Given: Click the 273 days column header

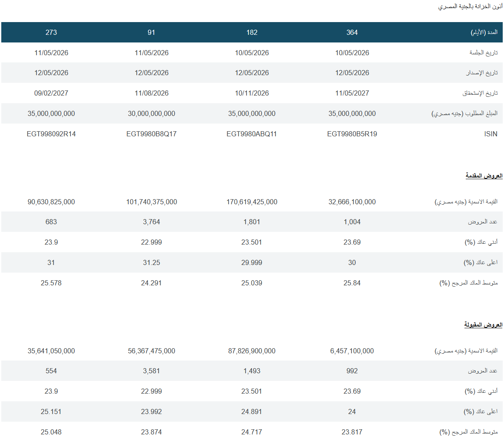Looking at the screenshot, I should coord(51,32).
